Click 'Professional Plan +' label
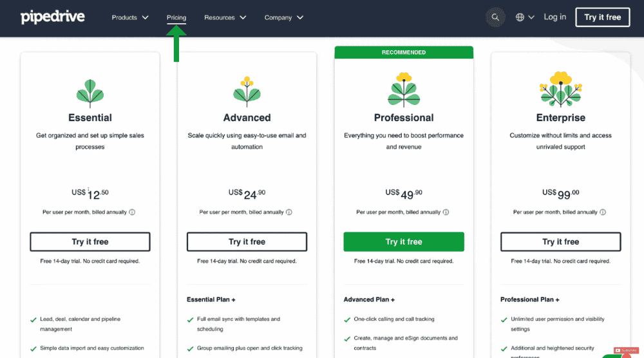The image size is (644, 358). (x=530, y=299)
